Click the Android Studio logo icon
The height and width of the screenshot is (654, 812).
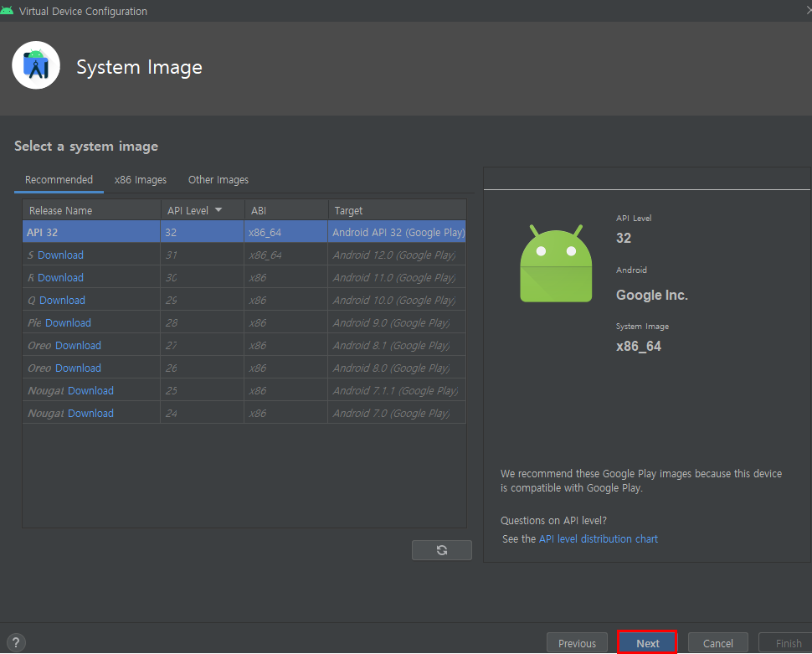pyautogui.click(x=36, y=65)
